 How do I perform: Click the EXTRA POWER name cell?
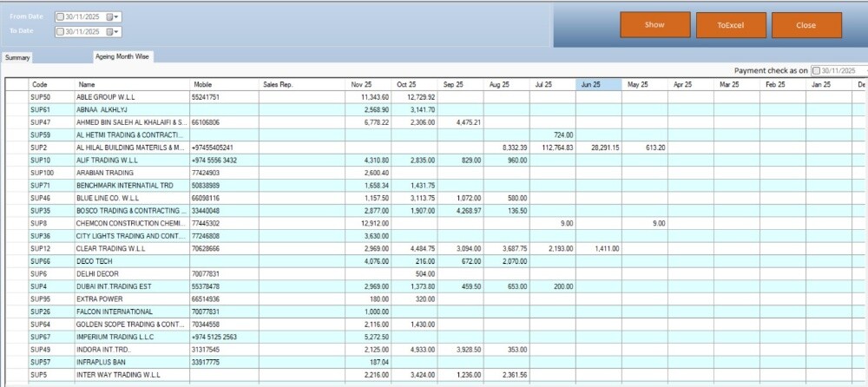point(132,299)
